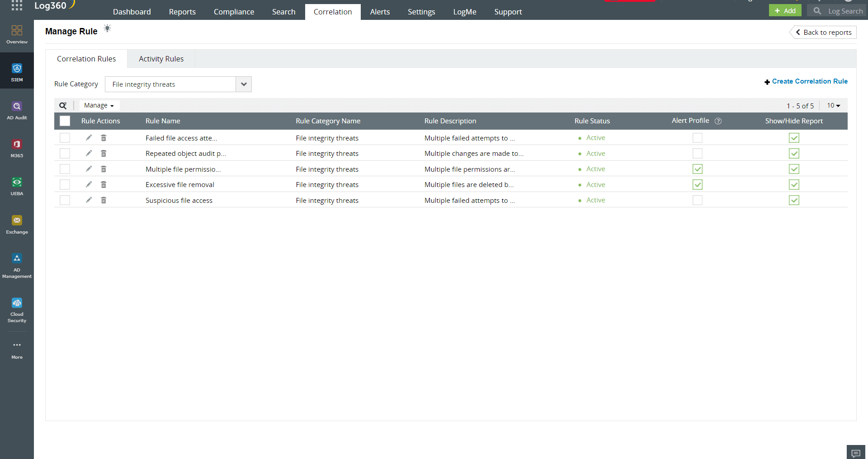Edit the Failed file access rule

coord(89,138)
